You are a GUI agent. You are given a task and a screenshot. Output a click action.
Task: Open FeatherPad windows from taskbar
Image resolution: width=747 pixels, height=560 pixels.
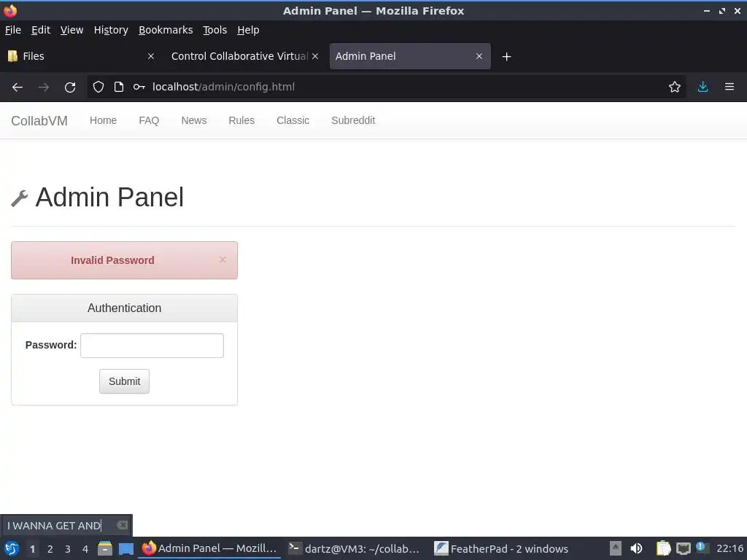coord(502,548)
